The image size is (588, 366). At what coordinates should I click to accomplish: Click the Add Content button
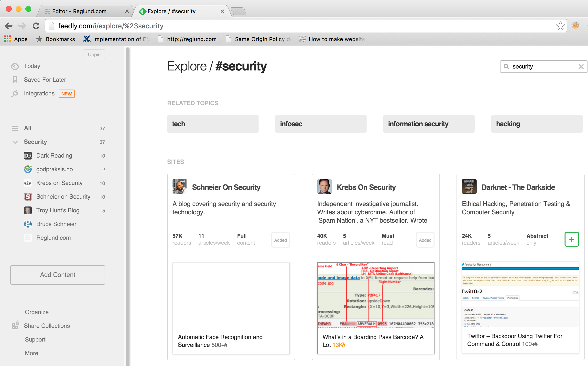58,275
